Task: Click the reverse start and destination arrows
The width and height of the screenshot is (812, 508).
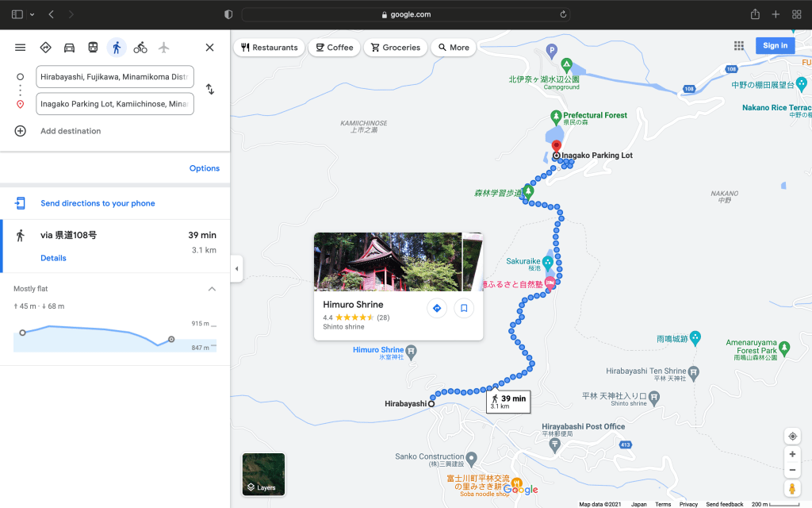Action: point(210,90)
